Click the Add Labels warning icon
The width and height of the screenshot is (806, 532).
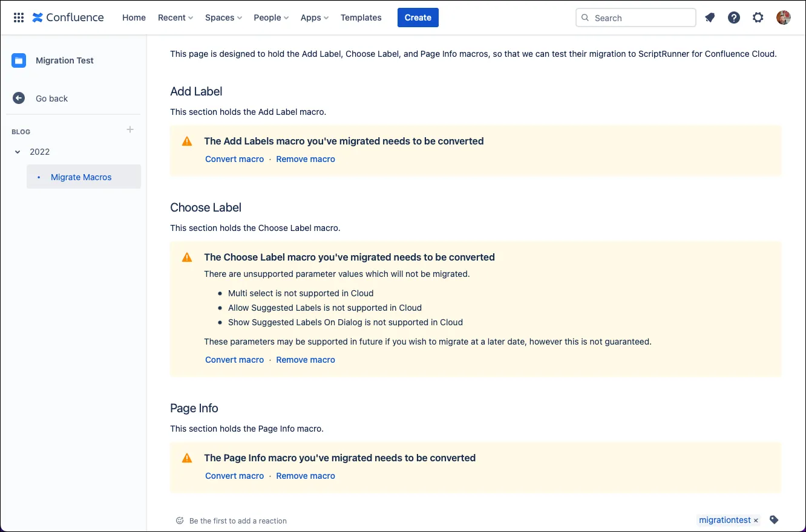[x=187, y=141]
